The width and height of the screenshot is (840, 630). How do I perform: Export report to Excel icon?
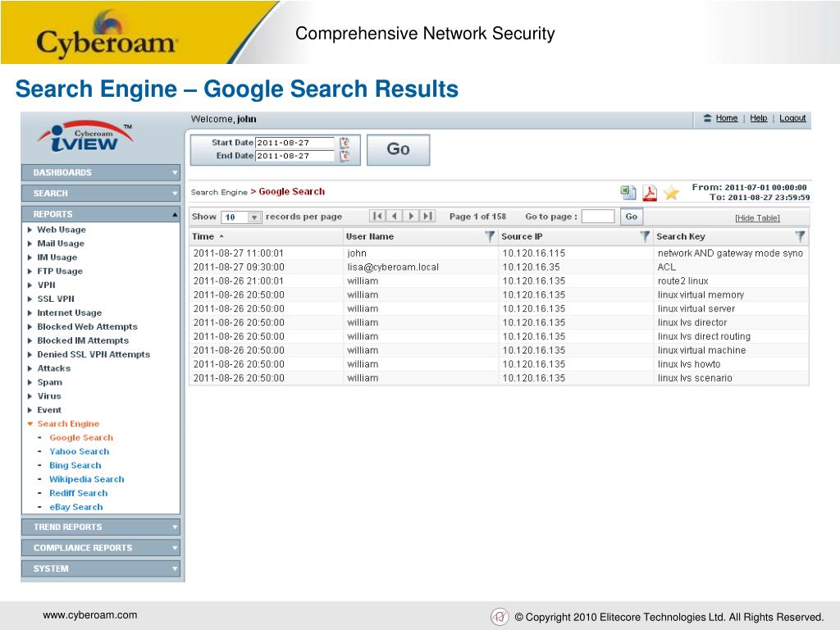628,192
